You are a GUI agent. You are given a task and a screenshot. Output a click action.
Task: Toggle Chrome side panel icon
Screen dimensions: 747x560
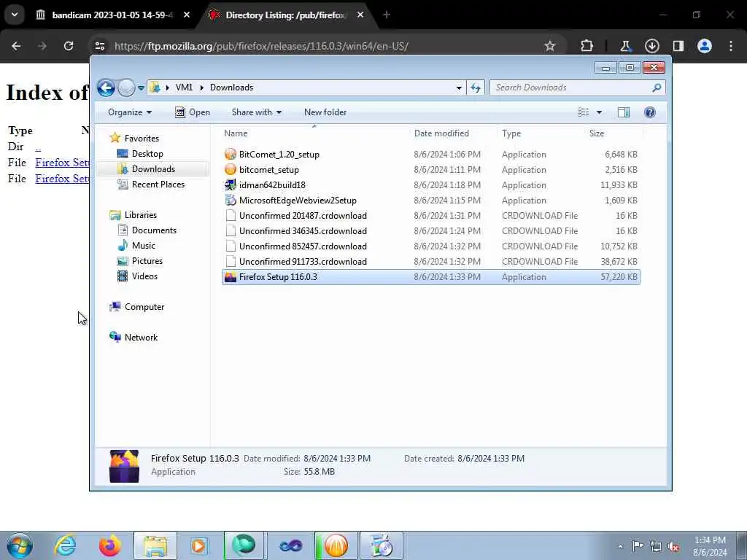[678, 46]
